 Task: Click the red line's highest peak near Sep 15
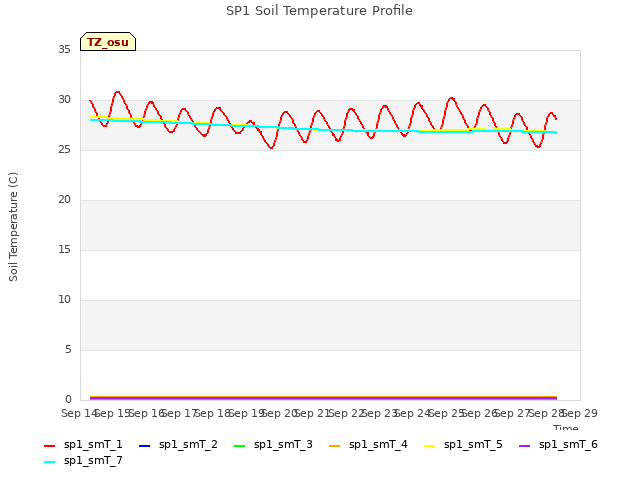pyautogui.click(x=118, y=92)
